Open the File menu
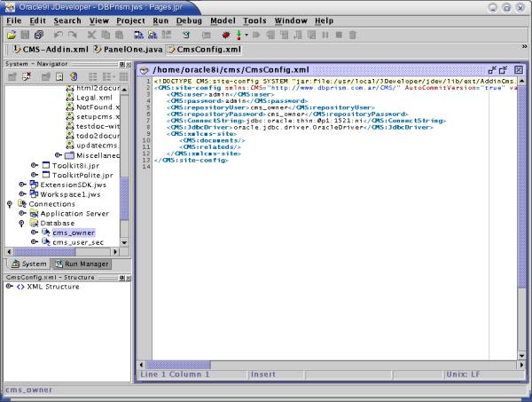This screenshot has height=402, width=532. tap(14, 20)
